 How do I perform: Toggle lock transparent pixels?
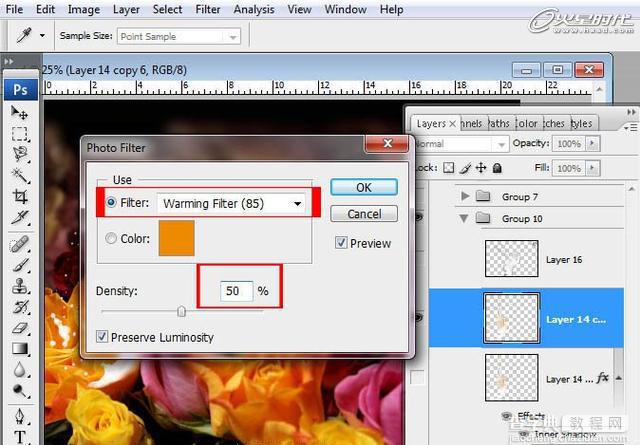coord(449,168)
